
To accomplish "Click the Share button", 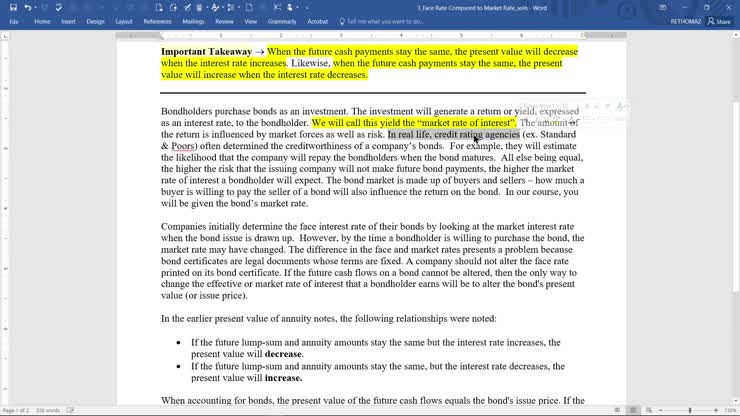I will coord(718,21).
